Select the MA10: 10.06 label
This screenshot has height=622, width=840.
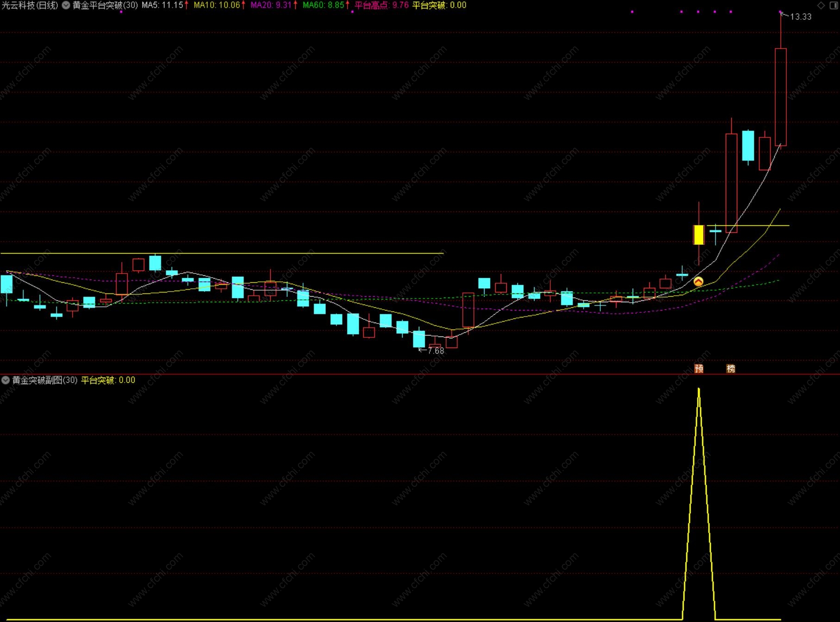tap(217, 6)
